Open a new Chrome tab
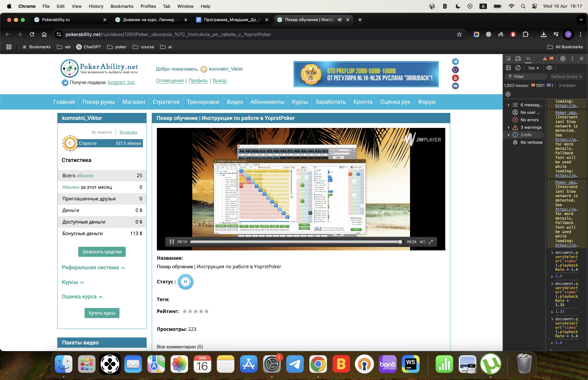This screenshot has height=380, width=588. pyautogui.click(x=360, y=20)
